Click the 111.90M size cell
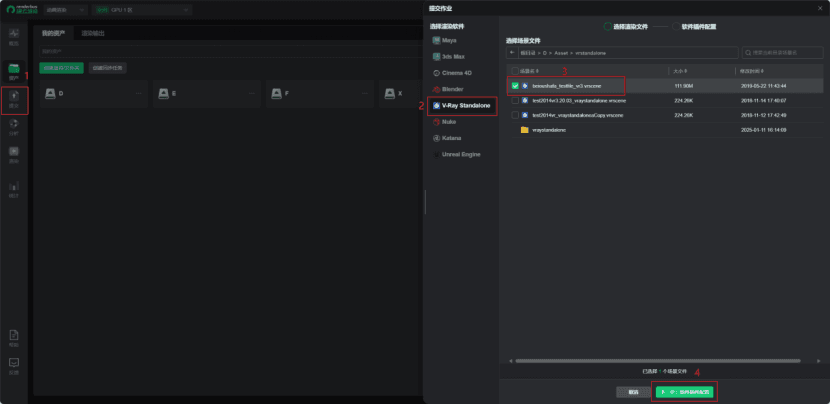The width and height of the screenshot is (830, 404). pyautogui.click(x=683, y=86)
